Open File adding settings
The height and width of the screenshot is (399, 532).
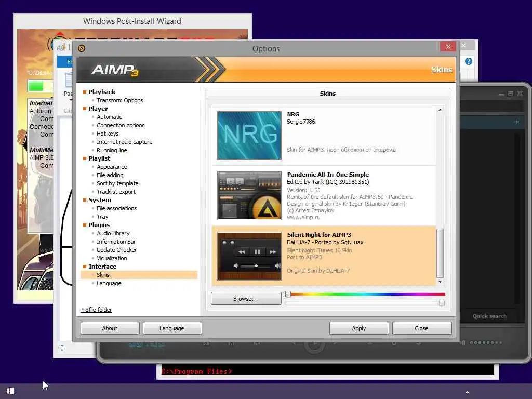[110, 175]
